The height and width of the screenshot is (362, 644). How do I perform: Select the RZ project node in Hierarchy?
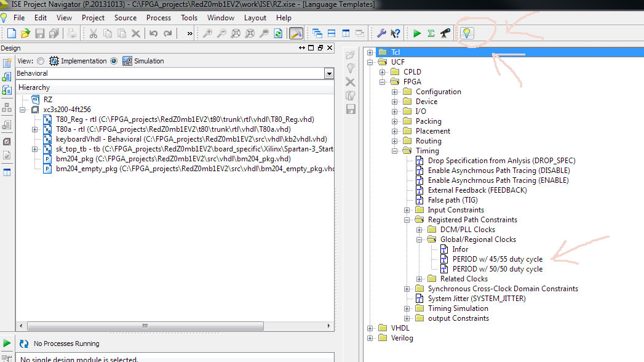[x=47, y=100]
